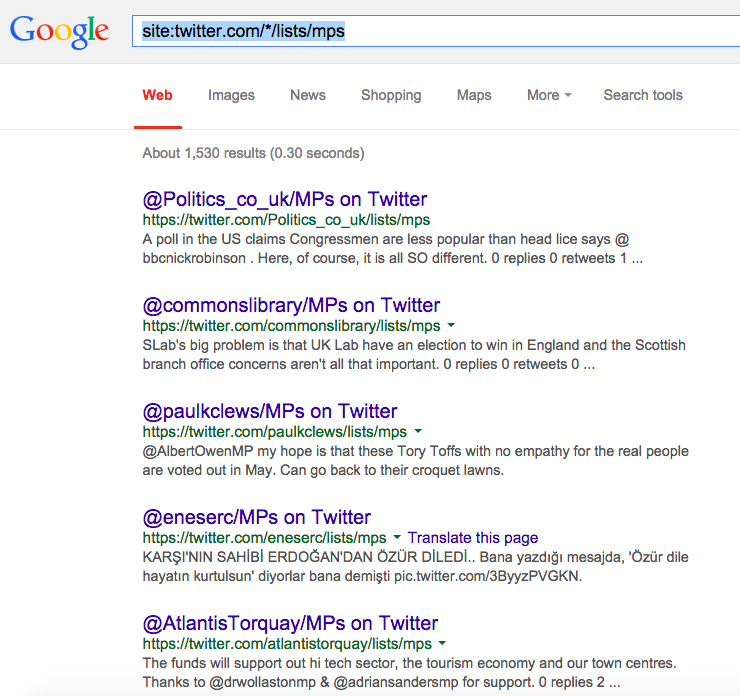The width and height of the screenshot is (740, 696).
Task: Click the URL https://twitter.com/eneserc/lists/mps
Action: coord(264,538)
